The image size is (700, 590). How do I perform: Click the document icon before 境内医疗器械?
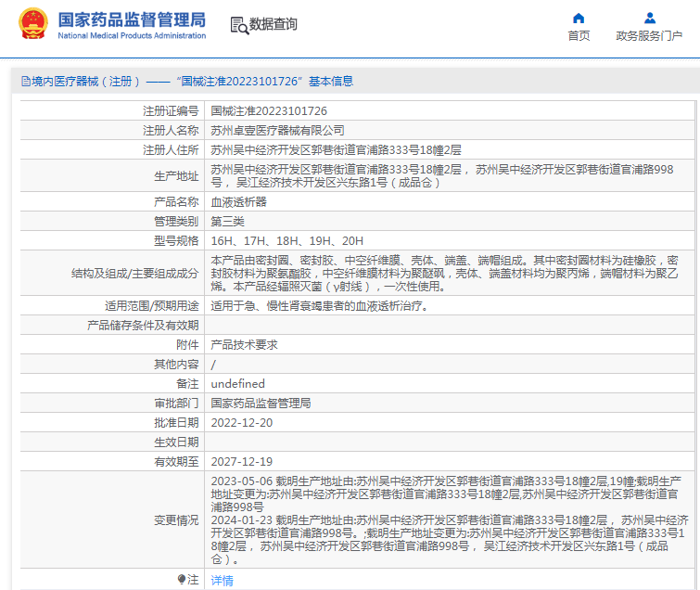[26, 82]
